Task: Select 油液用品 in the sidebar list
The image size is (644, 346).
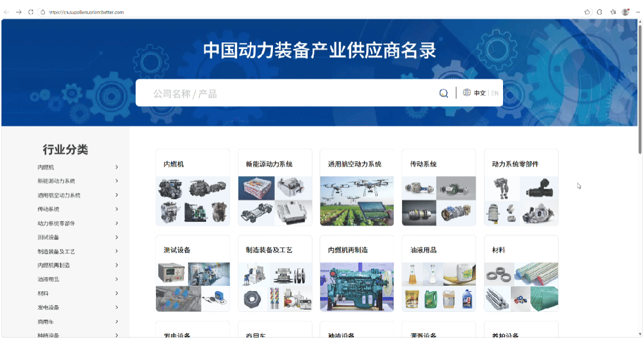Action: point(48,279)
